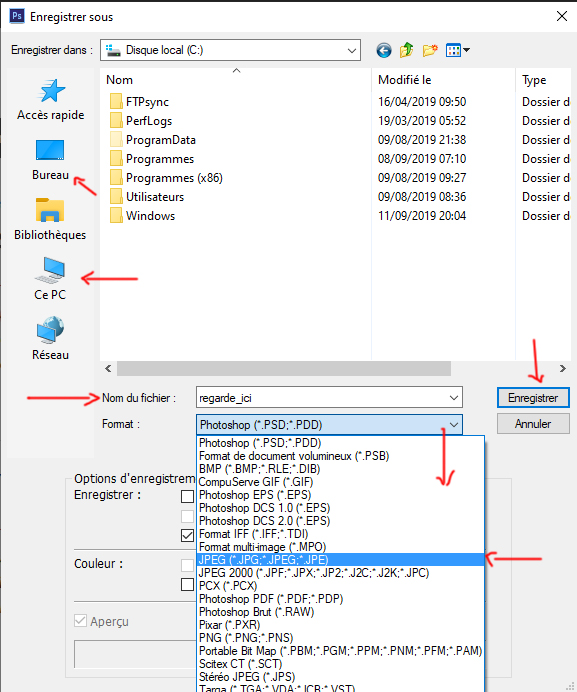
Task: Click the Annuler button
Action: [x=533, y=424]
